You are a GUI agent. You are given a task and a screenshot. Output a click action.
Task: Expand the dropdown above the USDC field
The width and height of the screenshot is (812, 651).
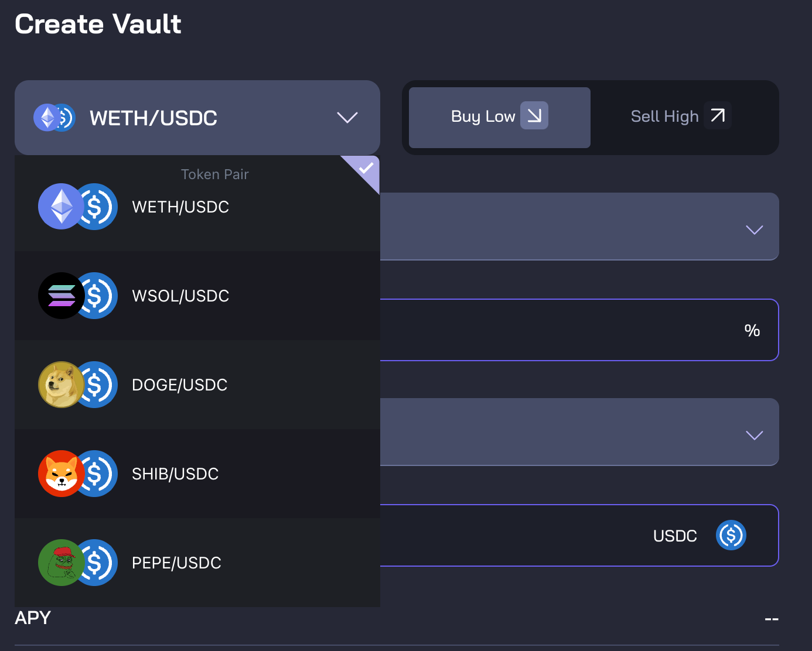pos(754,435)
